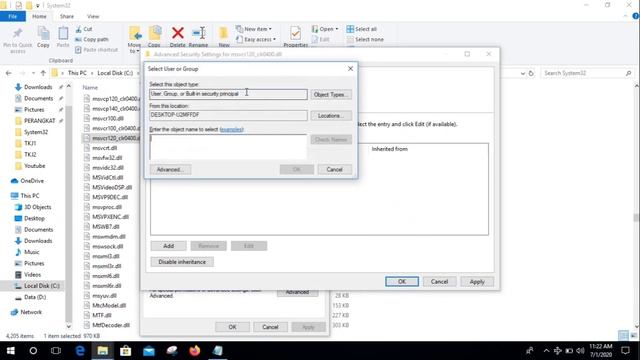Open the Windows Start menu

(x=11, y=351)
